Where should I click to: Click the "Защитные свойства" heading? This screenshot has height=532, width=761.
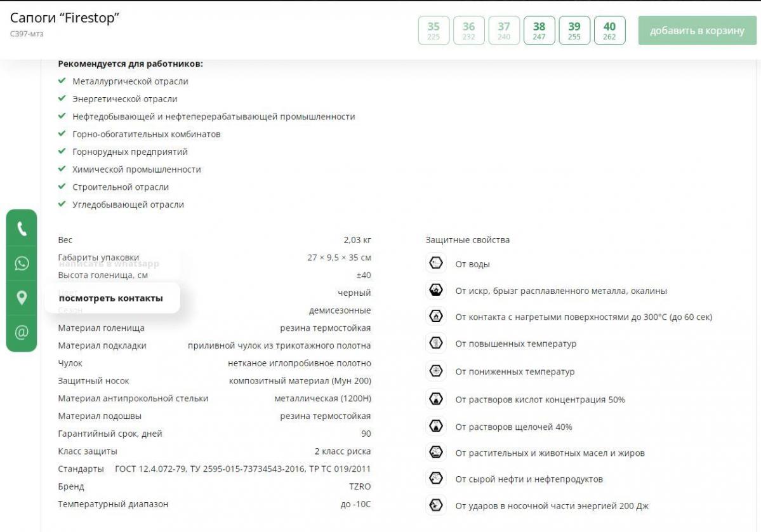coord(467,240)
